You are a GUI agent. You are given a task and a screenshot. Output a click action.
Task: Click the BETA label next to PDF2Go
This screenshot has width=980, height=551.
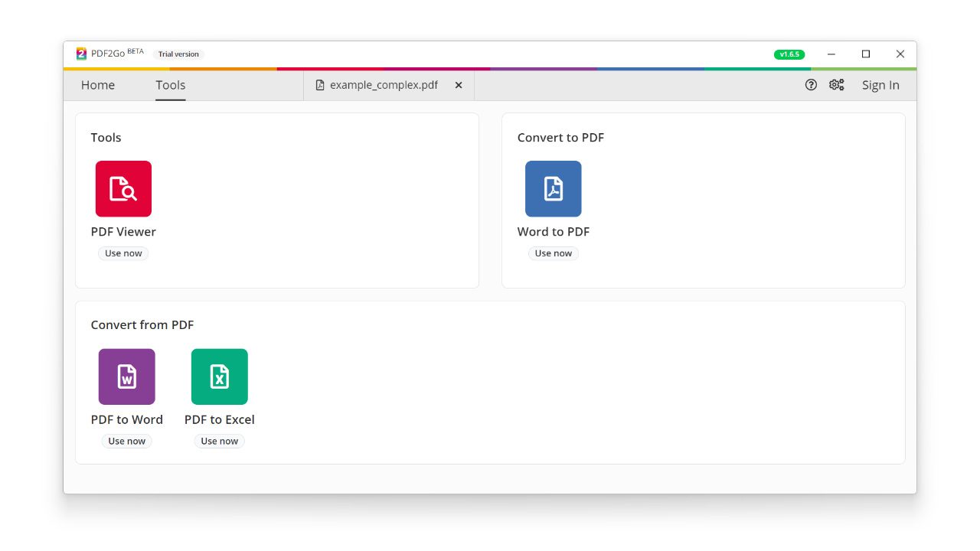[135, 51]
